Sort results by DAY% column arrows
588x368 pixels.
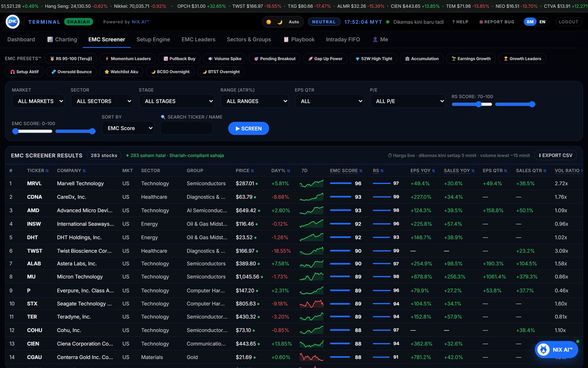[x=288, y=171]
